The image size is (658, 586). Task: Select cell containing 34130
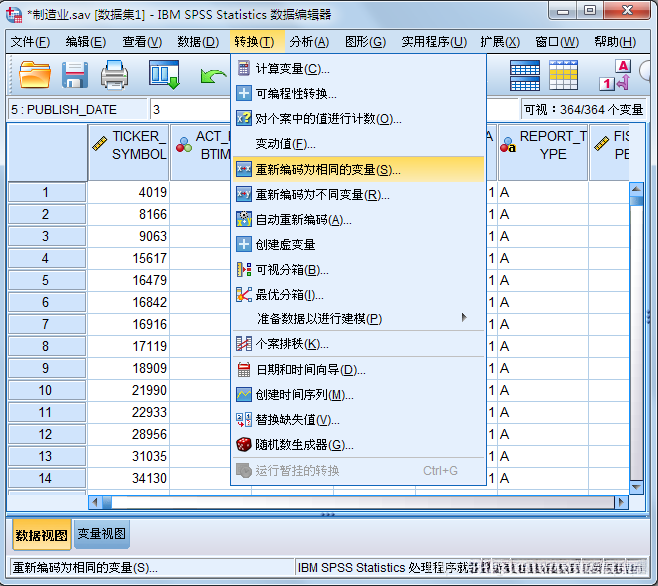[x=128, y=478]
